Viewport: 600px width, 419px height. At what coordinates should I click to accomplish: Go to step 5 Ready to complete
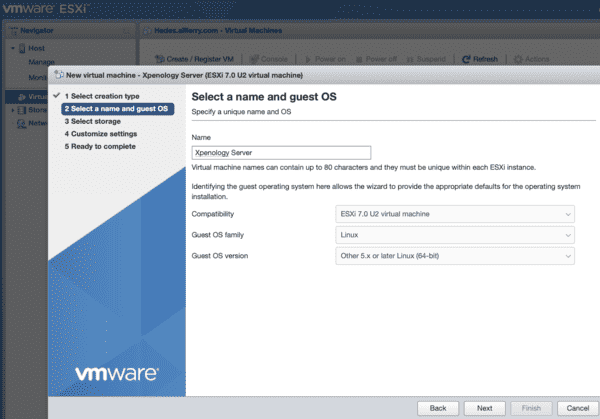pyautogui.click(x=100, y=147)
